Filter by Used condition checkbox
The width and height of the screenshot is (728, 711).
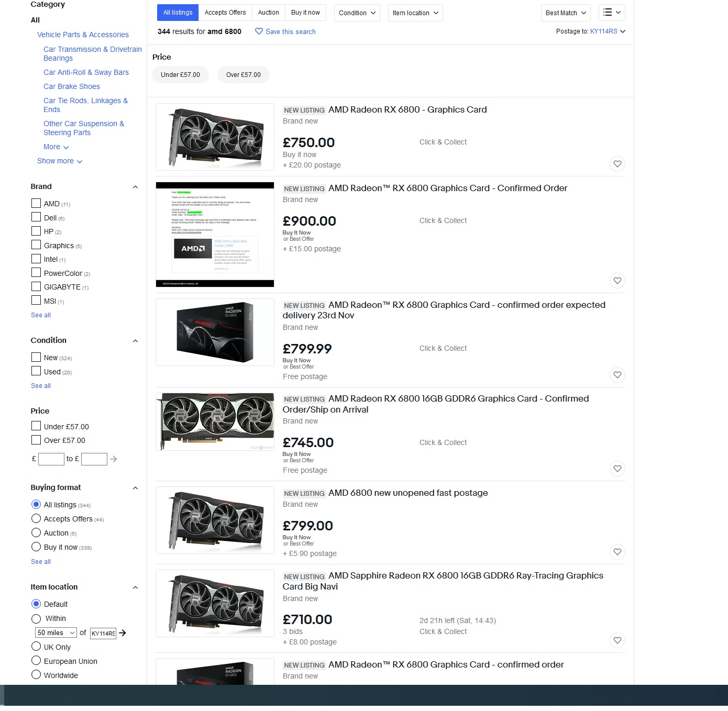click(36, 371)
